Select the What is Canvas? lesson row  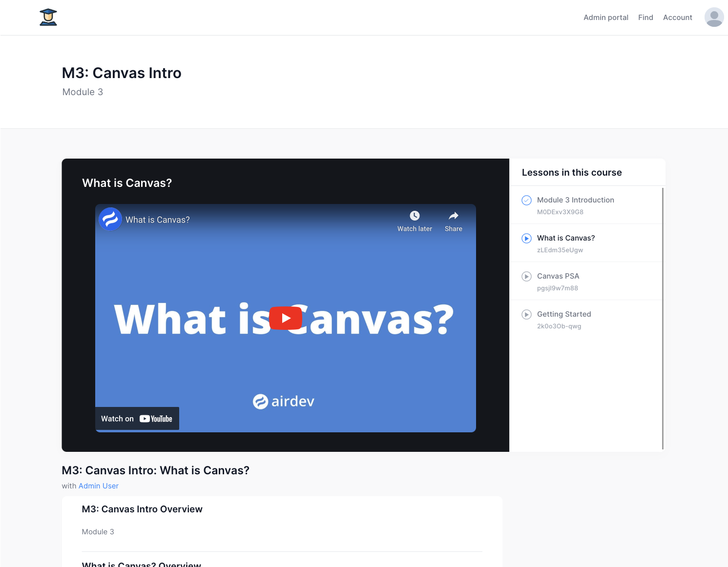587,243
